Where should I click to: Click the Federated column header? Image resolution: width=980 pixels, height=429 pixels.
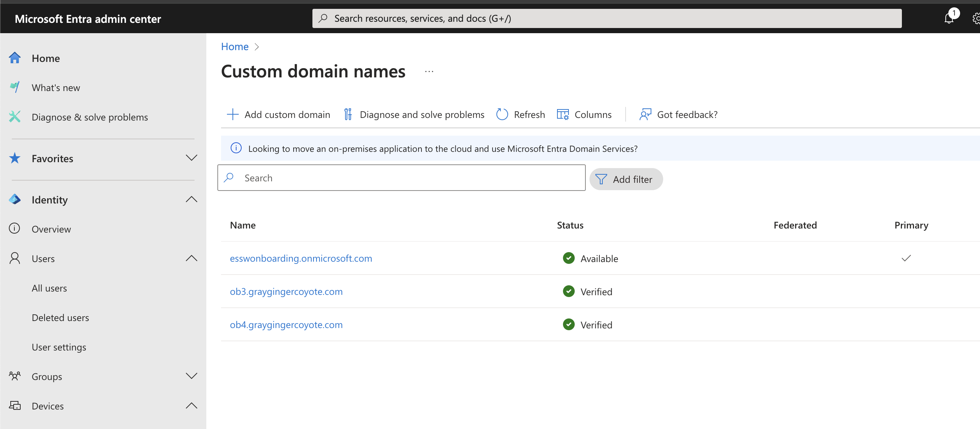pyautogui.click(x=795, y=225)
